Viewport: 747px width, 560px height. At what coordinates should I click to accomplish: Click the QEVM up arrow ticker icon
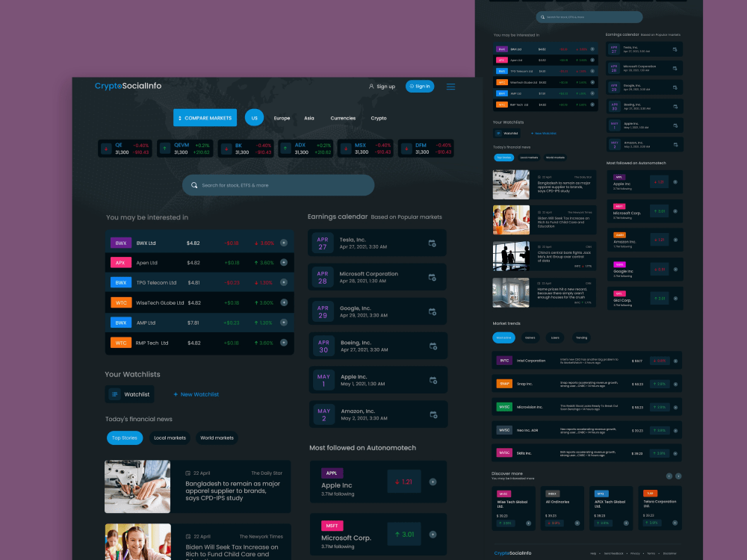click(165, 149)
